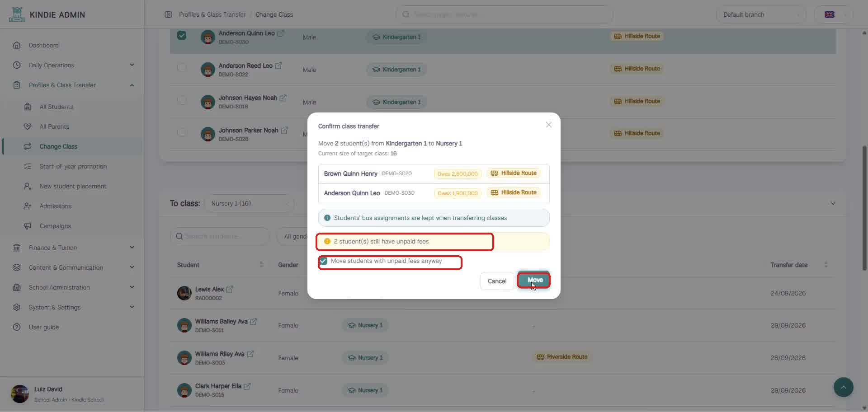Image resolution: width=868 pixels, height=412 pixels.
Task: Open Admissions page
Action: tap(72, 206)
